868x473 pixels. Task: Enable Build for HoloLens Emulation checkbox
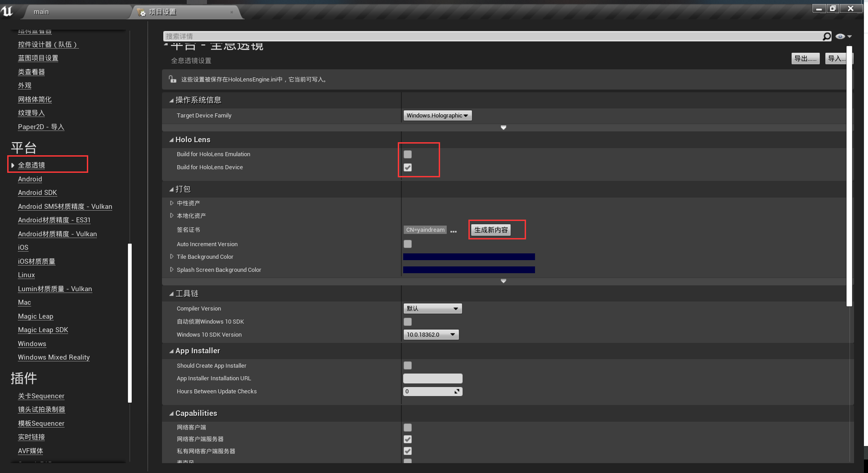click(x=408, y=154)
